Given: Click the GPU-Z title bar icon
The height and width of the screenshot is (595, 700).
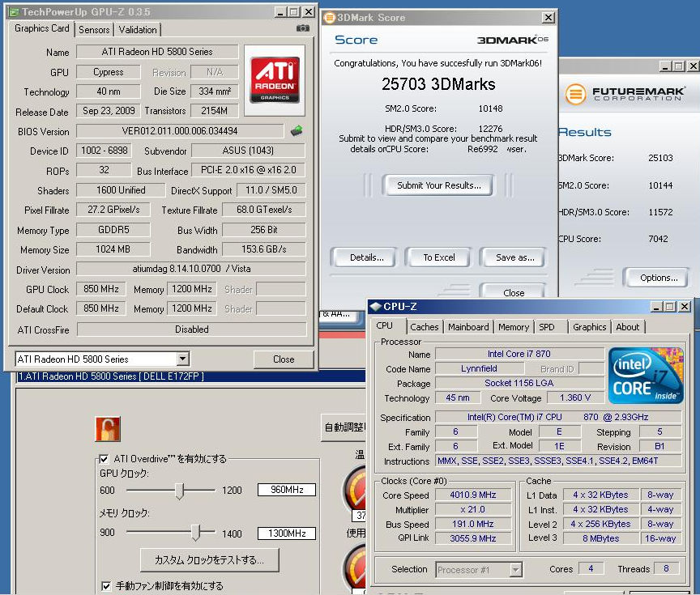Looking at the screenshot, I should [12, 12].
